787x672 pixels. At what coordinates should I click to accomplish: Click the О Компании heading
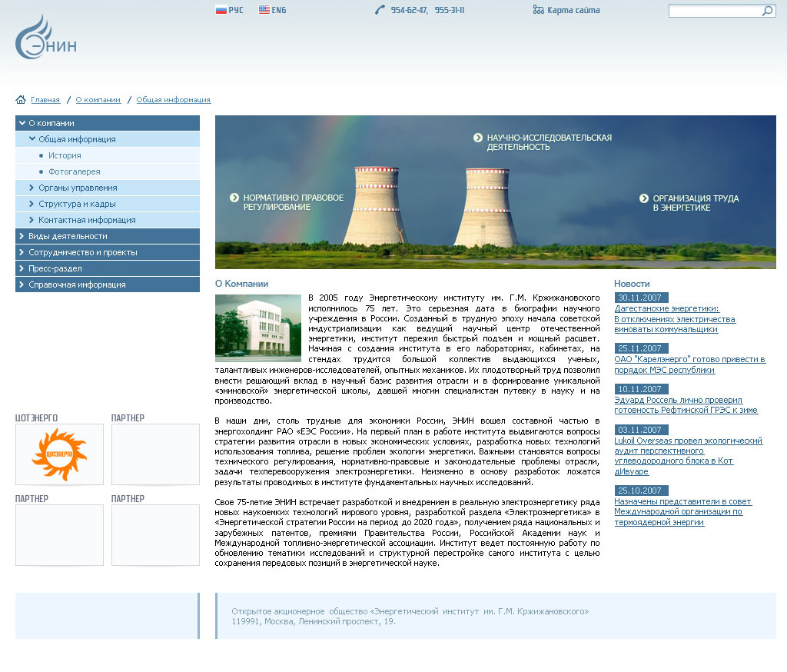click(x=241, y=284)
